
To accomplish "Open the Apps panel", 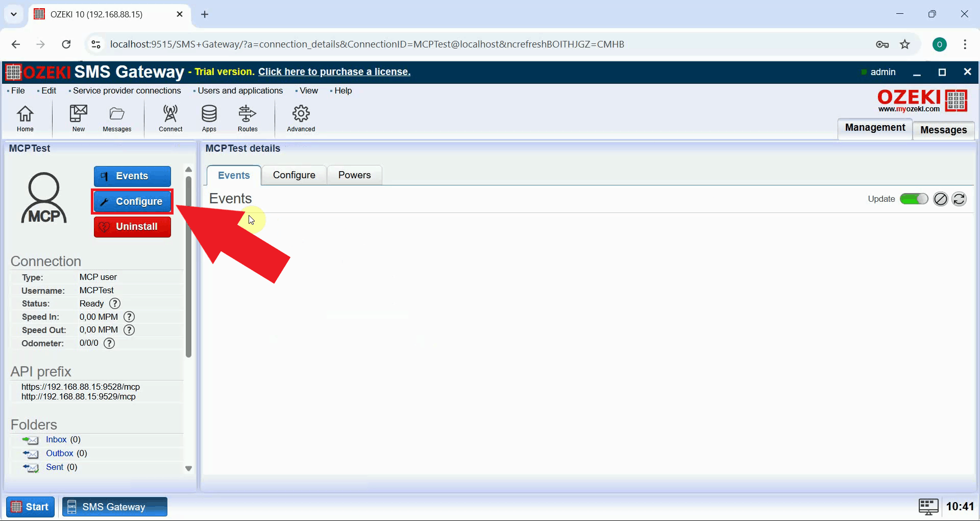I will (209, 118).
